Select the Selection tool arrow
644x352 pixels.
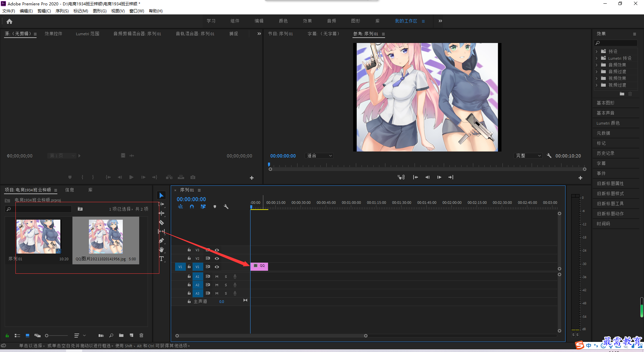pos(161,195)
